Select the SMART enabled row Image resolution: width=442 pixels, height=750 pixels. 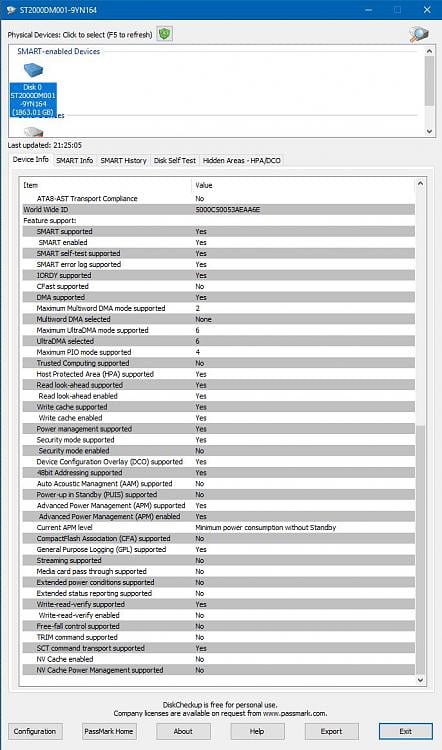point(218,243)
